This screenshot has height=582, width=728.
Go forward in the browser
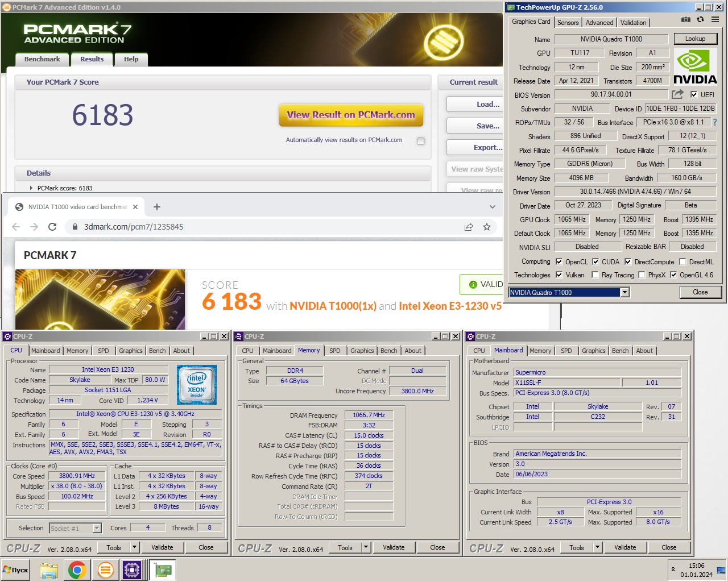34,227
